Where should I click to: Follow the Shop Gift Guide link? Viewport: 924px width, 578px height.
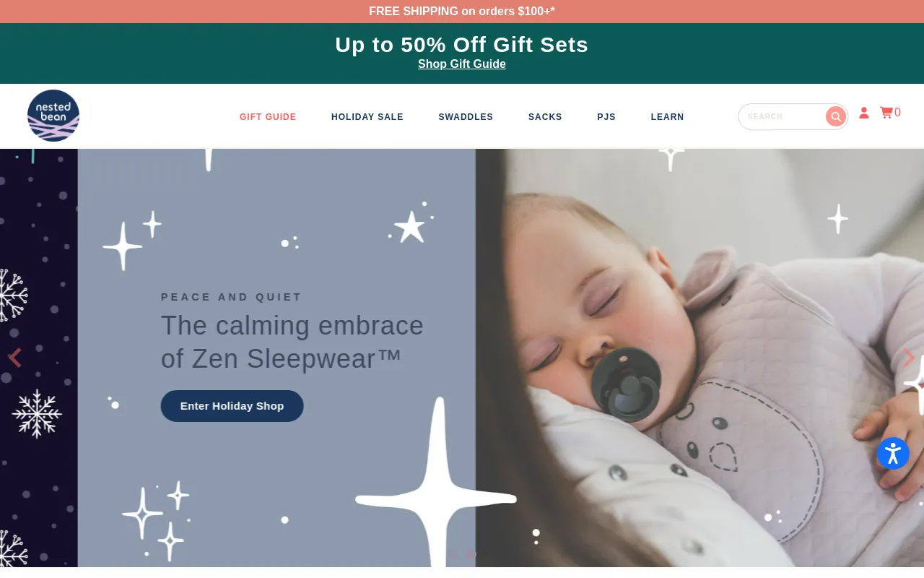point(462,64)
